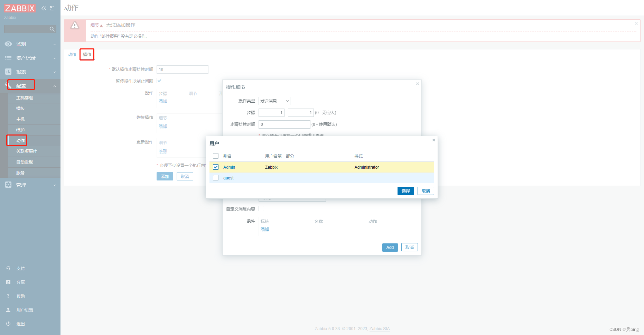Screen dimensions: 644x335
Task: Open 关联项事件 in sidebar
Action: pyautogui.click(x=27, y=151)
